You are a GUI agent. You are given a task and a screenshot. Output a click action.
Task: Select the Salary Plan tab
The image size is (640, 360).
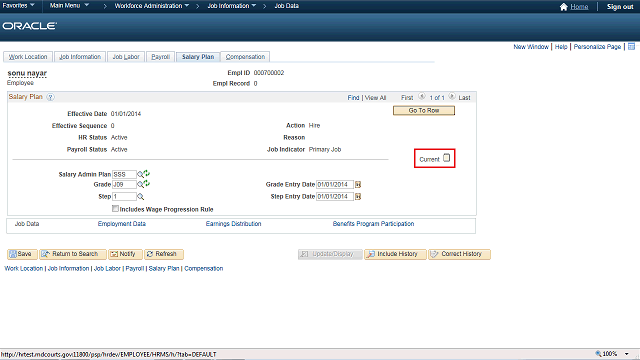198,57
